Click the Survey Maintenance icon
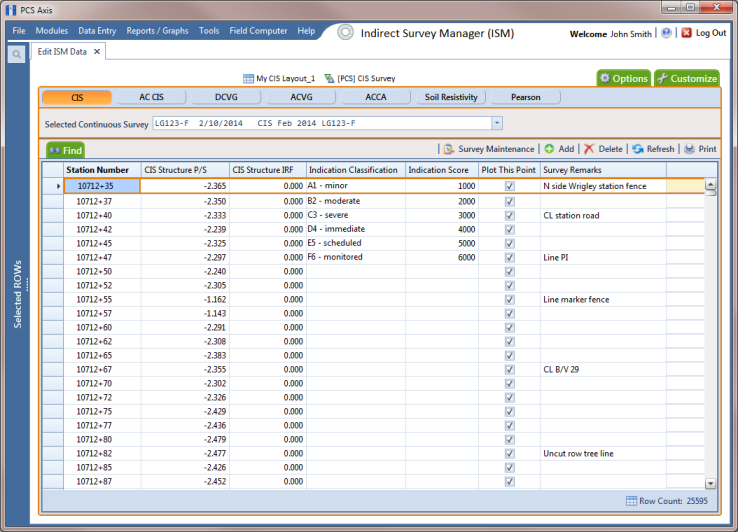The image size is (738, 532). 449,149
